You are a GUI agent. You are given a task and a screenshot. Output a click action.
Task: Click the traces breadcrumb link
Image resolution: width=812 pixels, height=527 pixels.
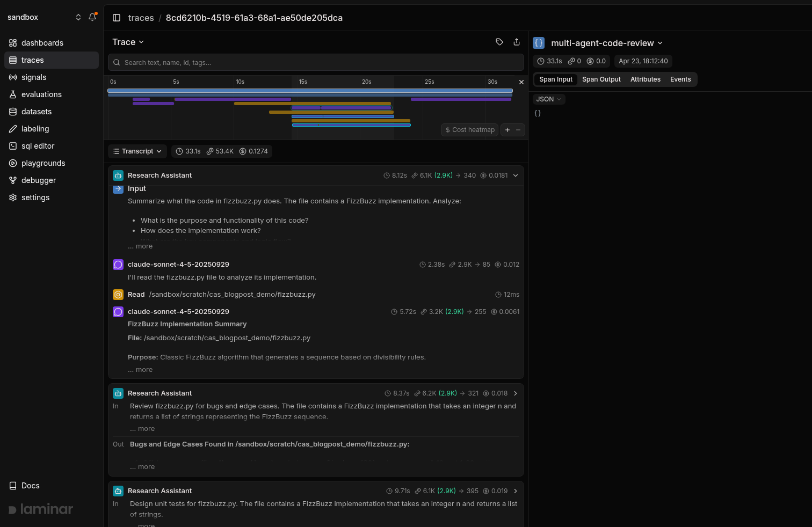tap(141, 18)
